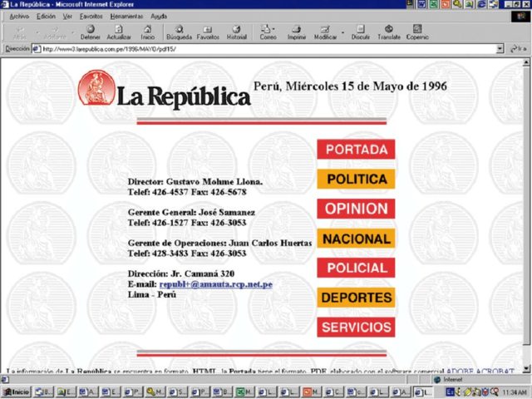The width and height of the screenshot is (532, 399).
Task: Click the 11:34 AM taskbar clock
Action: pos(515,392)
